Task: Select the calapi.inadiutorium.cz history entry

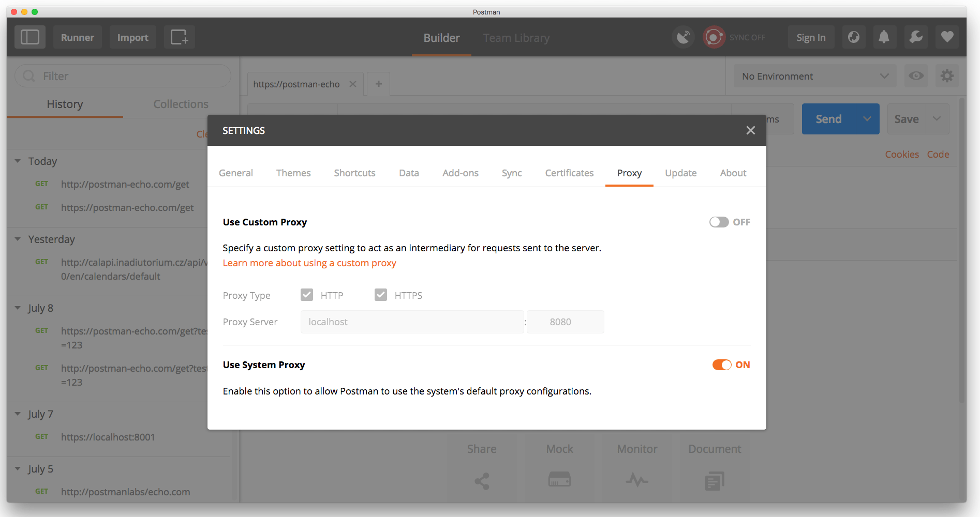Action: tap(133, 269)
